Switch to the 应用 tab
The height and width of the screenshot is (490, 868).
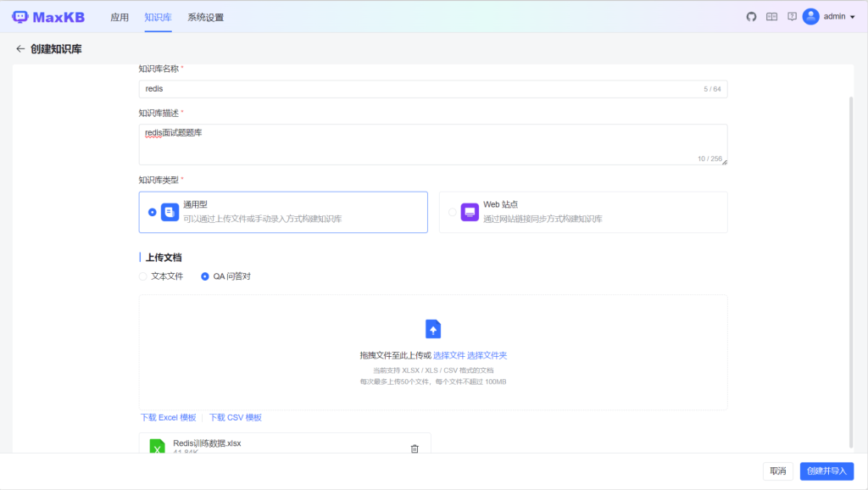[120, 17]
